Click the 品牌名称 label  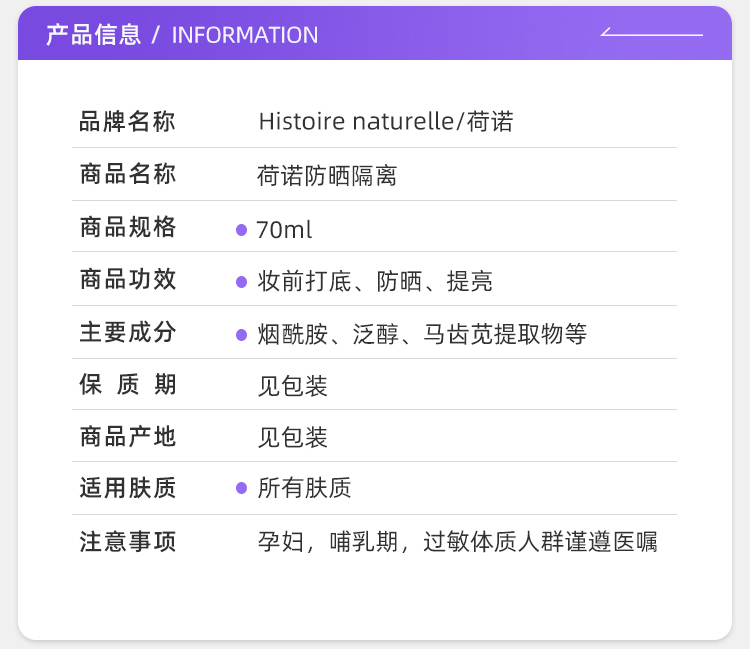click(x=127, y=122)
